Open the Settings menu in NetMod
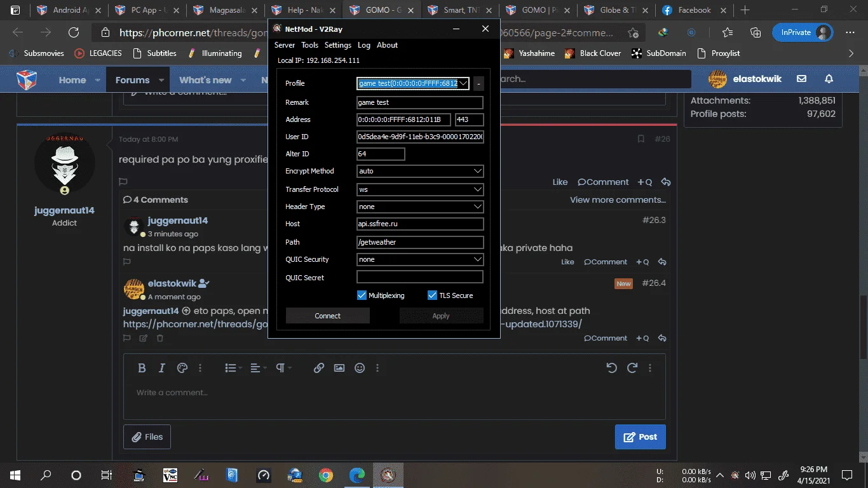868x488 pixels. [338, 45]
